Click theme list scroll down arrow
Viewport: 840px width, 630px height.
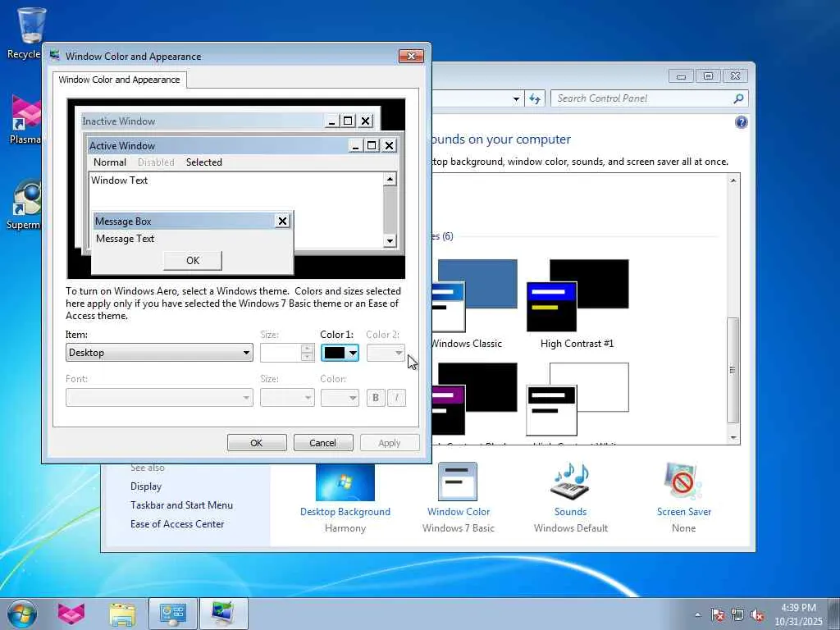point(733,438)
